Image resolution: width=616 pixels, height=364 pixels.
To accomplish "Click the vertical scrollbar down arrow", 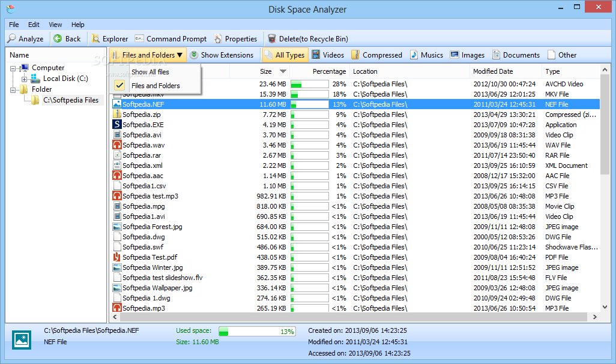I will click(605, 307).
